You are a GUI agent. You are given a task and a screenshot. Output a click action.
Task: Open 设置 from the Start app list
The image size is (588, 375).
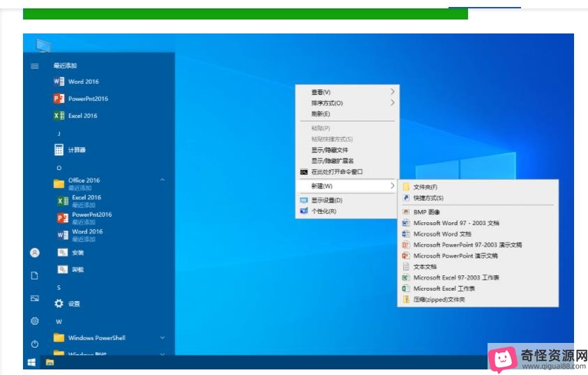coord(67,303)
